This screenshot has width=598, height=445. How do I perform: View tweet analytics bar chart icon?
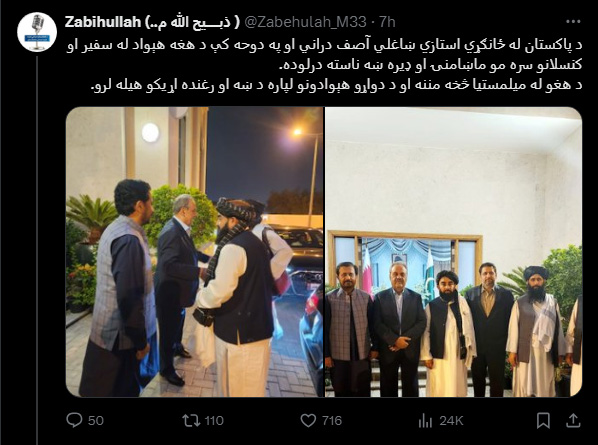tap(425, 421)
